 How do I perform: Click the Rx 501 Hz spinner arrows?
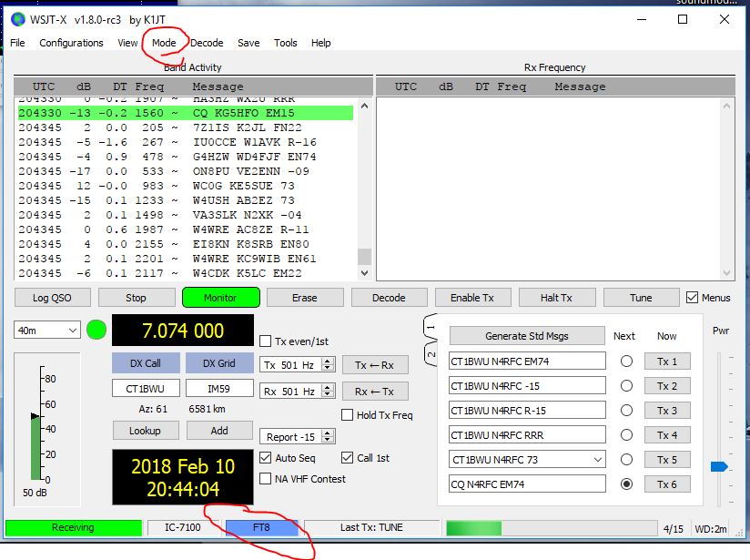328,391
